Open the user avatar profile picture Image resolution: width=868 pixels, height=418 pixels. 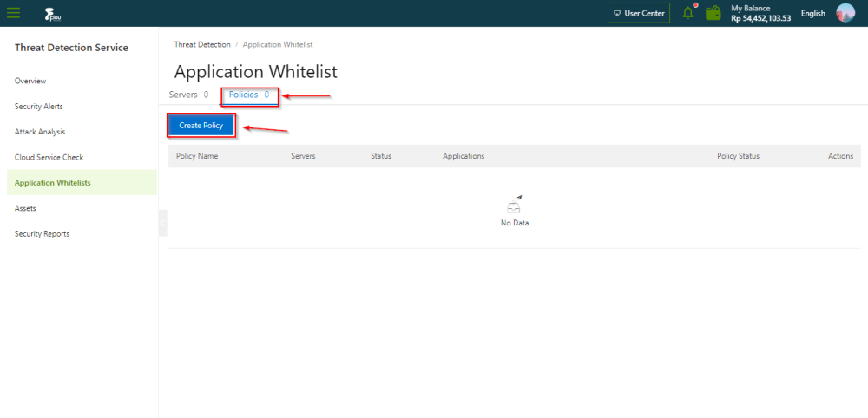pos(845,13)
